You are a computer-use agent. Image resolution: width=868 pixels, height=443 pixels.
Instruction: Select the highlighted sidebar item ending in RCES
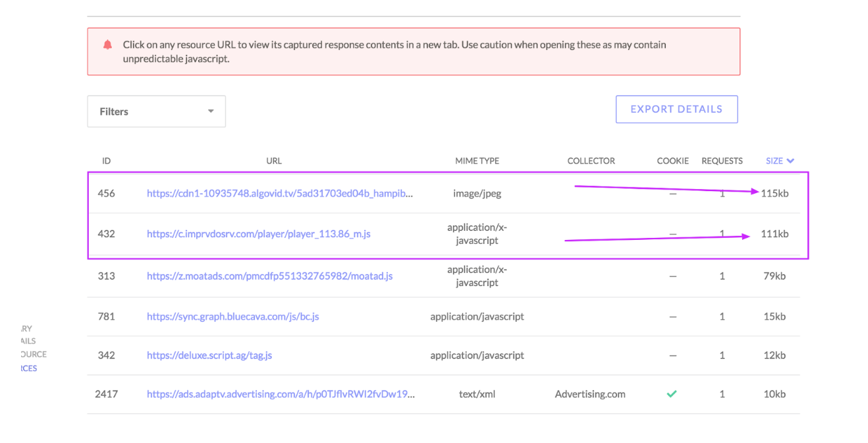pos(29,369)
